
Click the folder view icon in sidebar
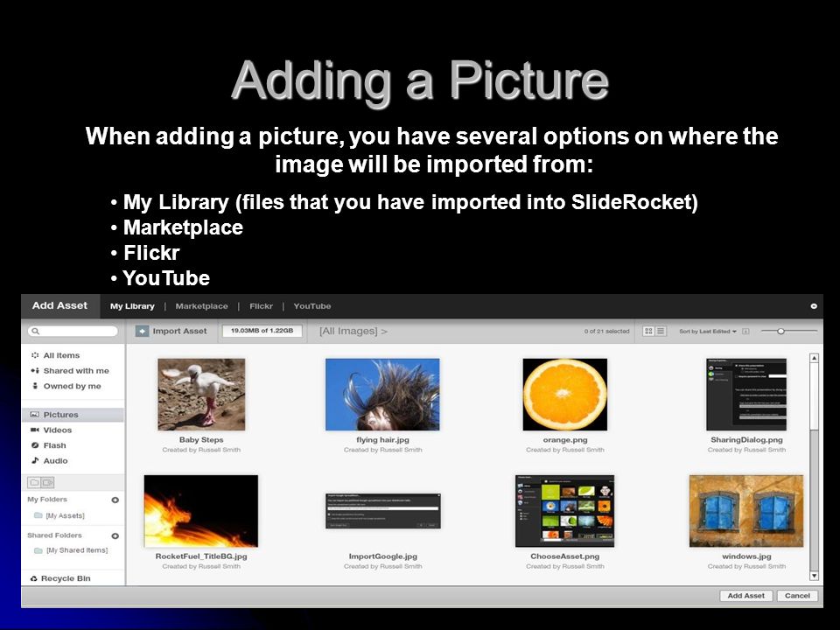tap(34, 482)
